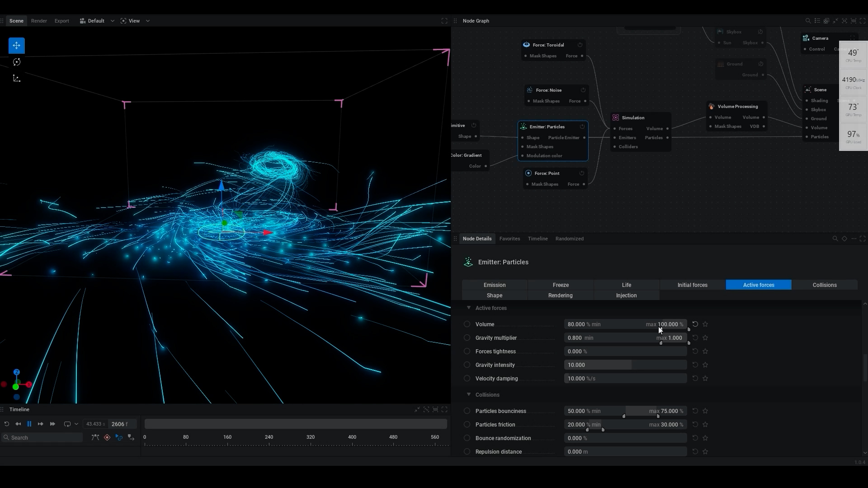
Task: Reset the Volume parameter
Action: click(695, 324)
